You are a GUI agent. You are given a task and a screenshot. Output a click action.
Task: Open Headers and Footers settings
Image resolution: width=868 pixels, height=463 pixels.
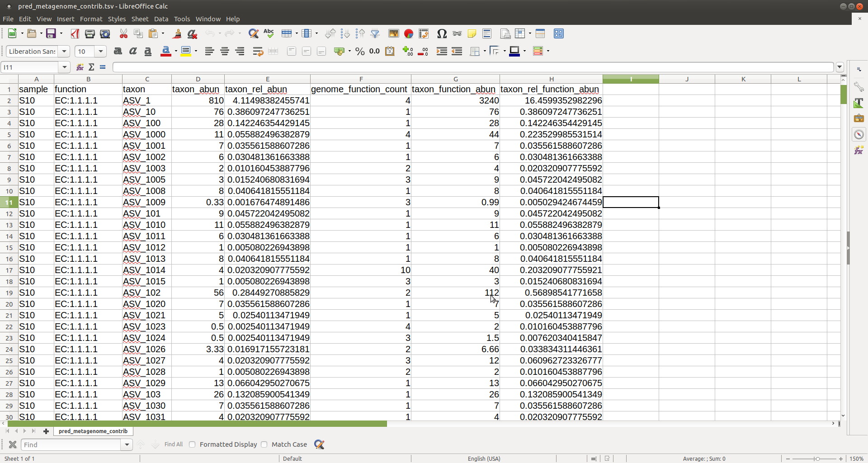point(487,33)
